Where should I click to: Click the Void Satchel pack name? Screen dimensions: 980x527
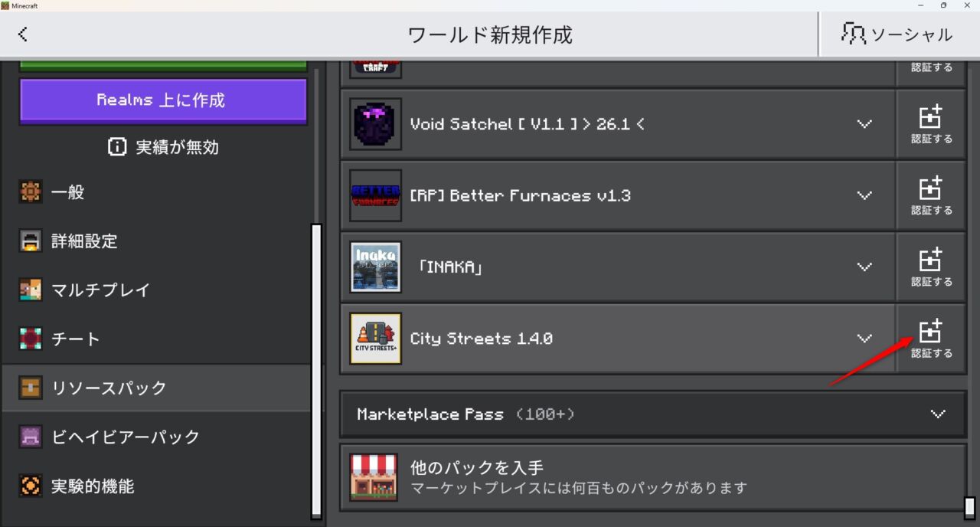[x=528, y=124]
